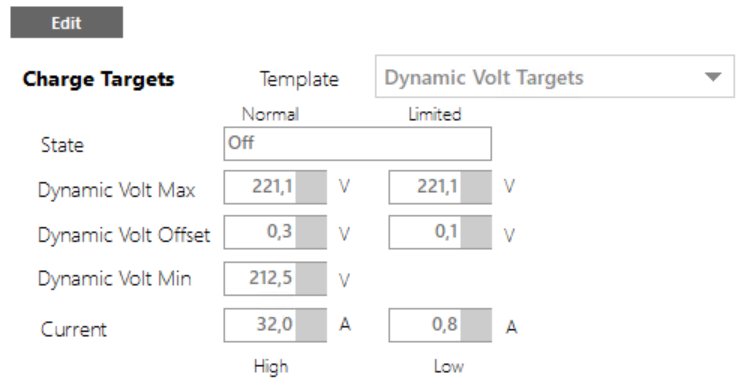
Task: Click stepper beside Limited Dynamic Volt Max
Action: 476,186
